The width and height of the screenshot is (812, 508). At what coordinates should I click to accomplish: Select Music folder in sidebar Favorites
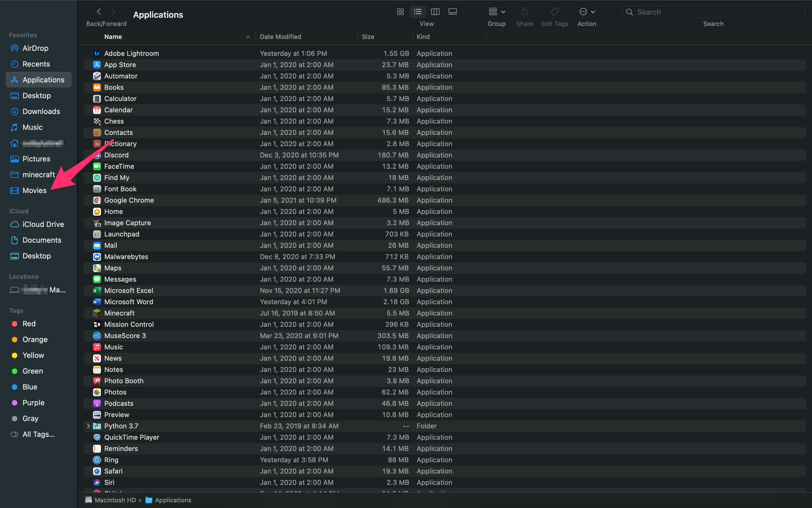tap(39, 127)
